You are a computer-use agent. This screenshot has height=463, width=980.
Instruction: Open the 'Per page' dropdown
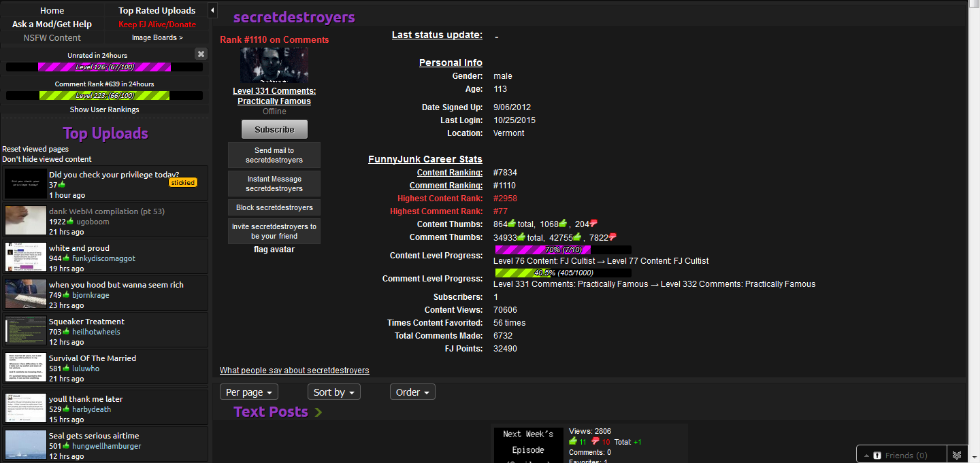[249, 392]
